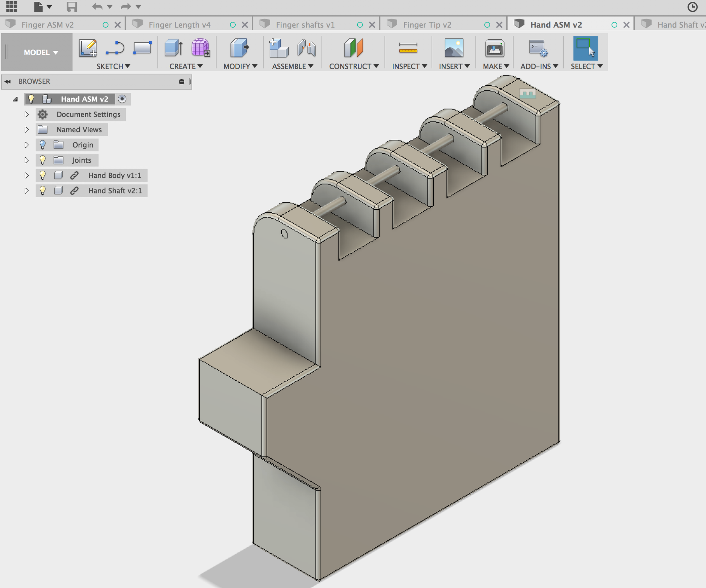
Task: Toggle visibility of Hand Body v1:1
Action: coord(42,175)
